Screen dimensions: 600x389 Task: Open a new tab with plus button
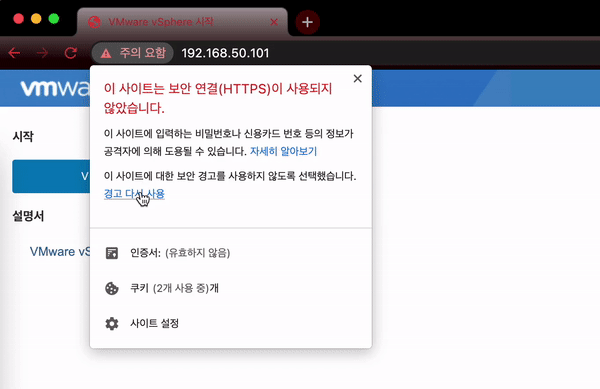pos(307,22)
